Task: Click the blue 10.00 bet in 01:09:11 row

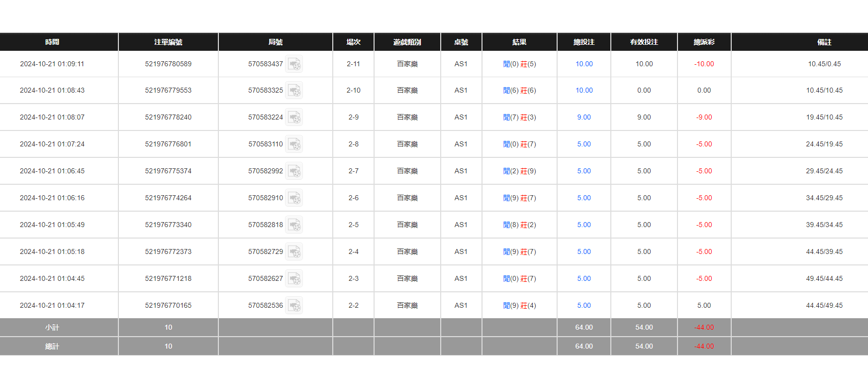Action: tap(584, 64)
